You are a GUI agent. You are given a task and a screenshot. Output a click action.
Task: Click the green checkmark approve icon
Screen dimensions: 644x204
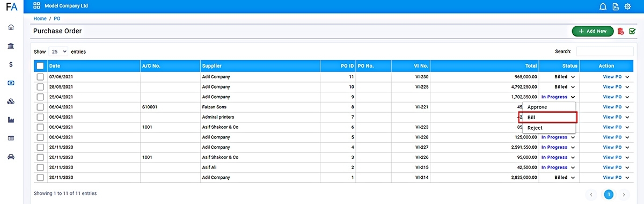632,31
